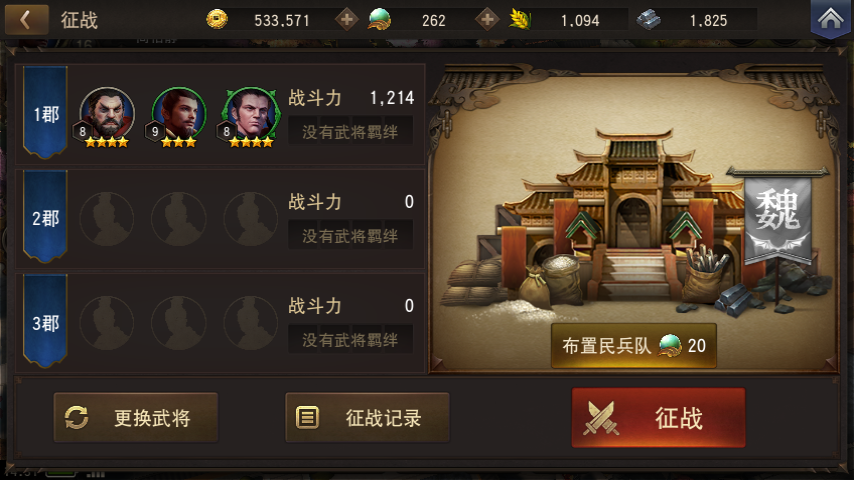Click the 更换武将 button
Viewport: 854px width, 480px height.
(x=136, y=418)
